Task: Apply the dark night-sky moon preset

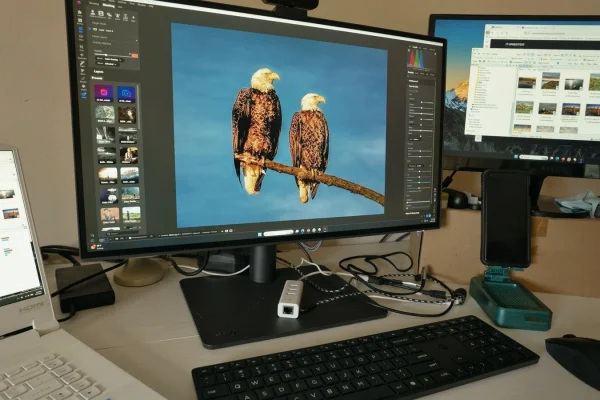Action: [x=109, y=195]
